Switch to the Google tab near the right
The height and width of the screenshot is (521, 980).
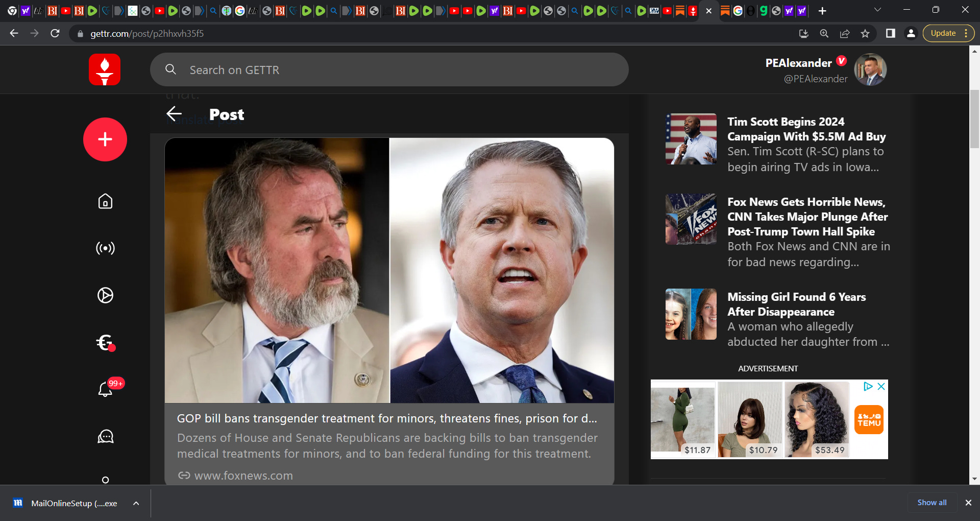[738, 11]
